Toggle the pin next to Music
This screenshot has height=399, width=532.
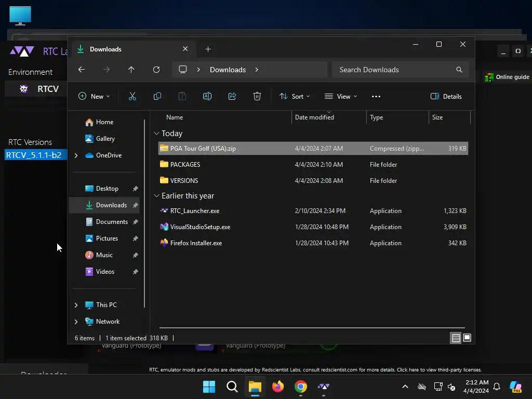(136, 255)
